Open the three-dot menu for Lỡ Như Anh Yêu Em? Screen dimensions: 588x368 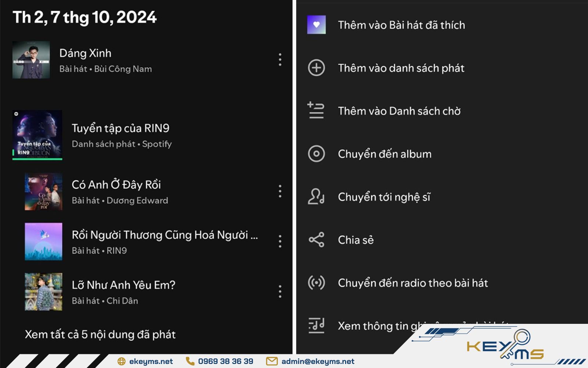pyautogui.click(x=280, y=292)
